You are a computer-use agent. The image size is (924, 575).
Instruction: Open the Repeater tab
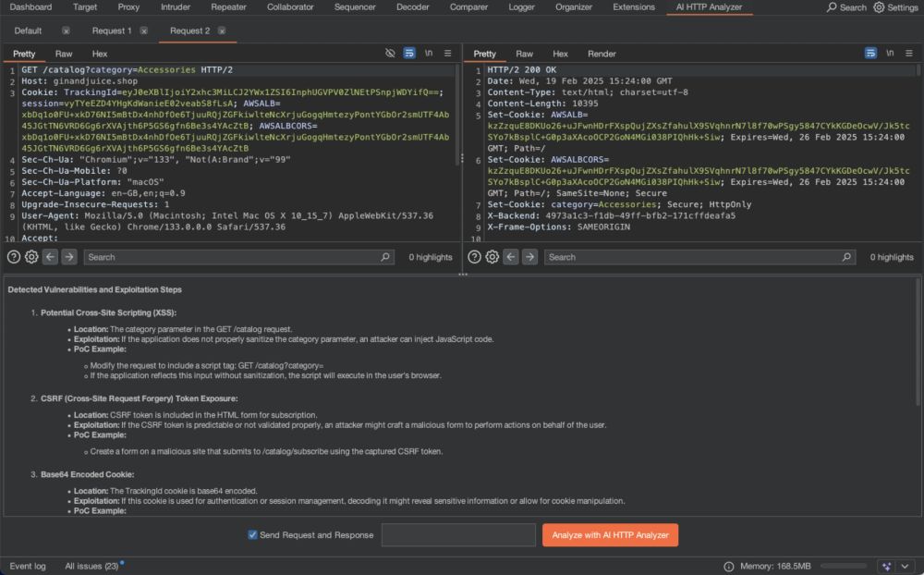pos(228,7)
